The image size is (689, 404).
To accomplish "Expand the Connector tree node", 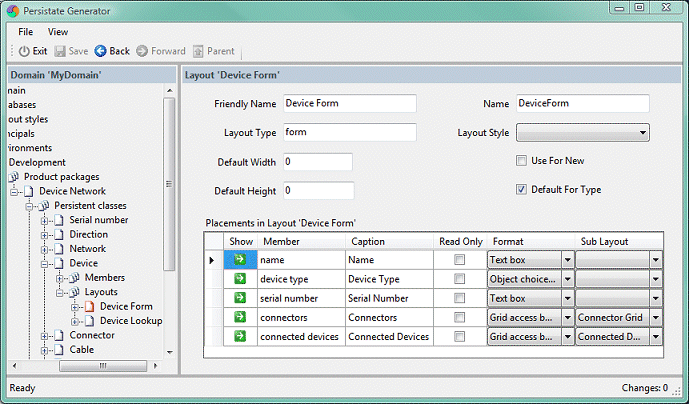I will coord(44,336).
